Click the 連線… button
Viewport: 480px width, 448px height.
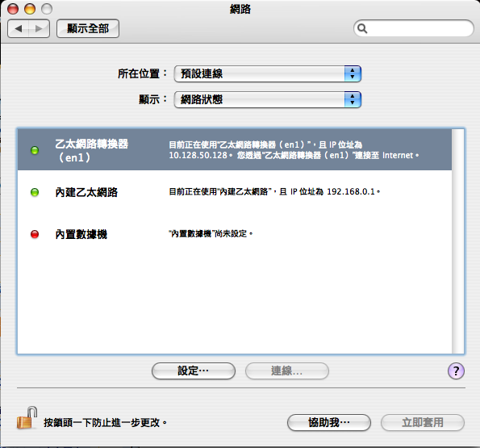coord(287,371)
